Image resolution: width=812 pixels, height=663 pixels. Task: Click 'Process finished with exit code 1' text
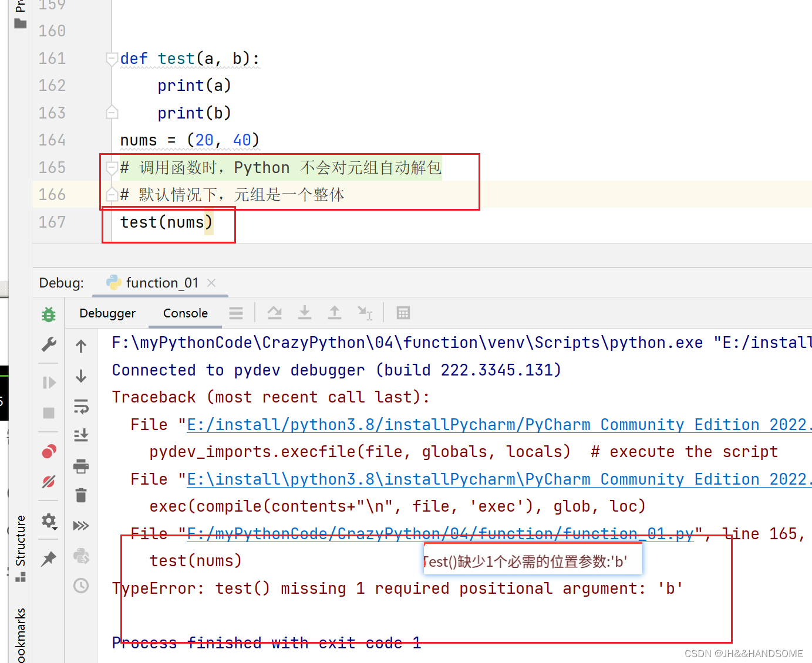[x=267, y=642]
